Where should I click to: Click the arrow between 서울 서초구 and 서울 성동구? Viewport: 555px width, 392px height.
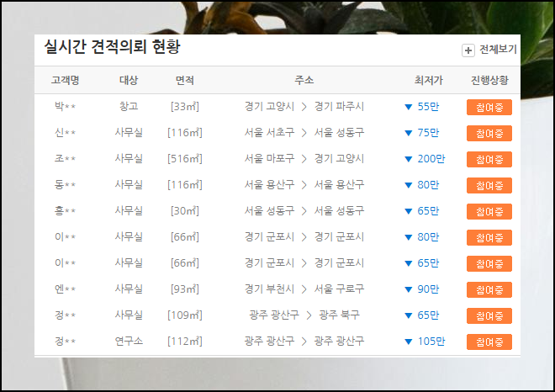point(304,133)
